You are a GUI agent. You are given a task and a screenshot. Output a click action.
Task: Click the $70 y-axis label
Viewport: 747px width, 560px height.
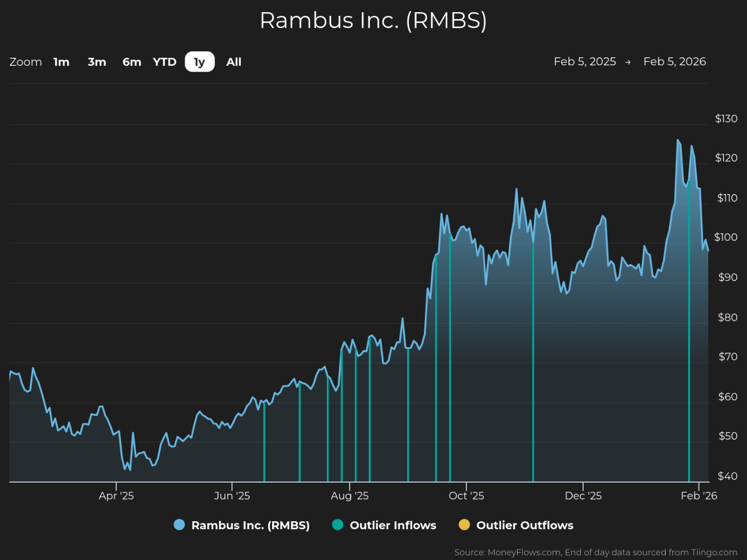(728, 357)
